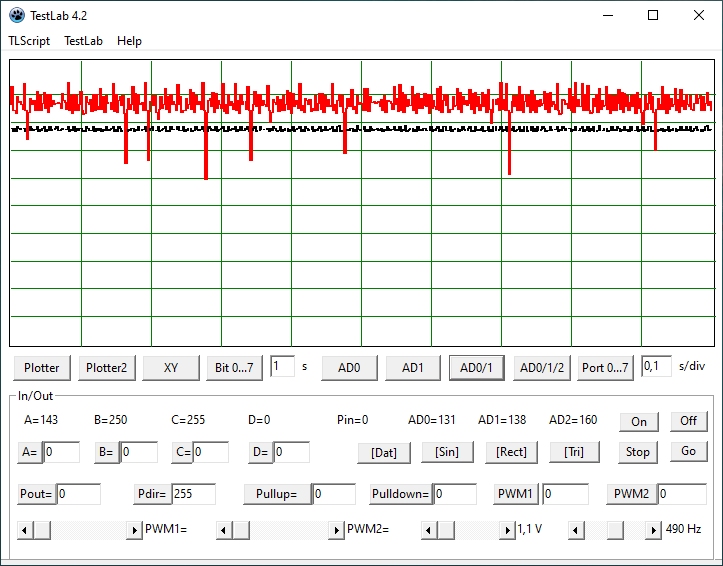Image resolution: width=723 pixels, height=566 pixels.
Task: Click the TestLab paw icon in title bar
Action: click(x=17, y=15)
